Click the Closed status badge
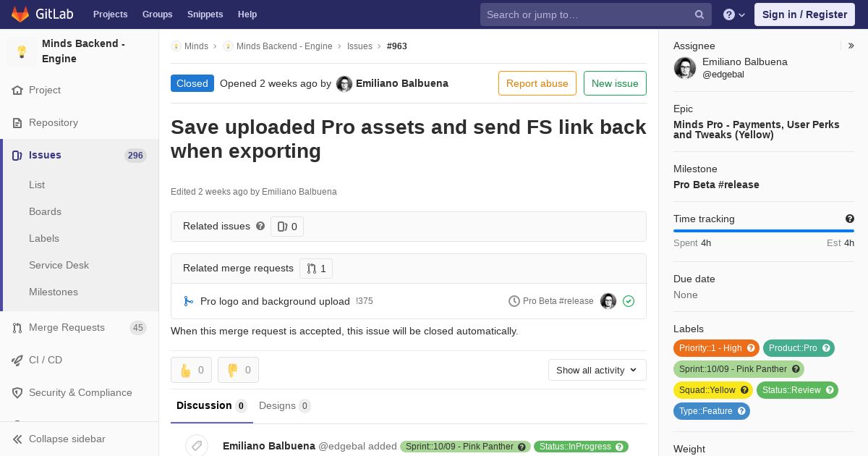This screenshot has height=456, width=868. click(x=192, y=83)
